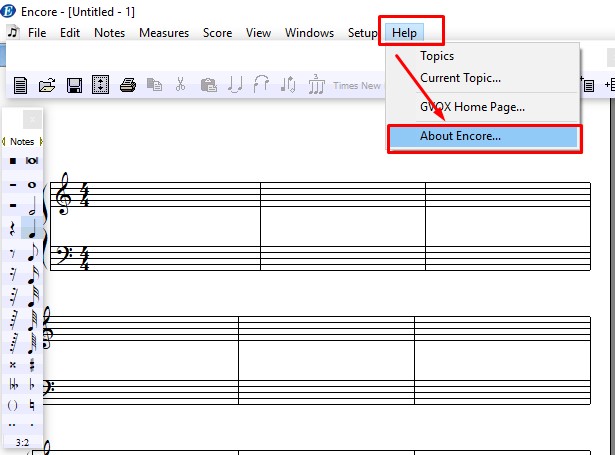This screenshot has height=455, width=615.
Task: Select the double whole note in Notes palette
Action: pyautogui.click(x=32, y=161)
